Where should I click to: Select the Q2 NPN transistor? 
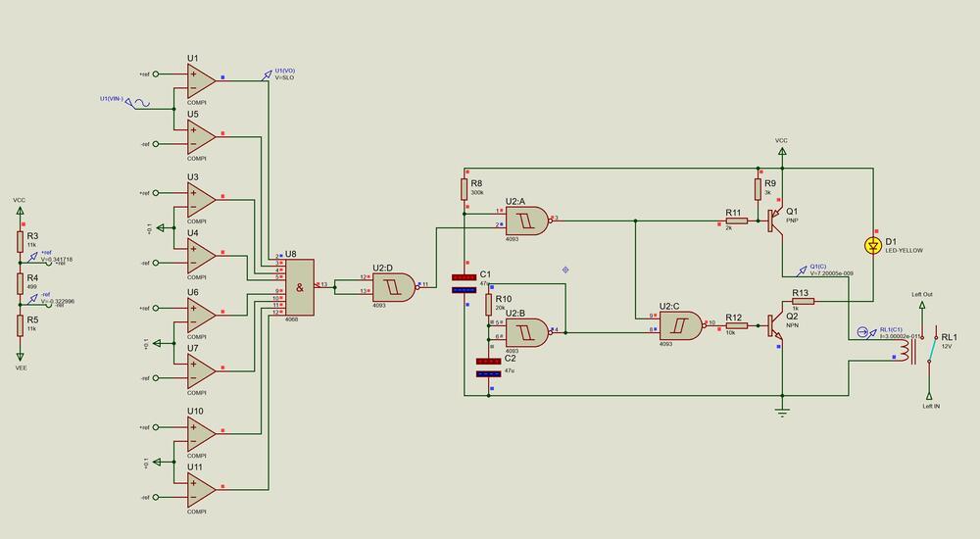coord(778,323)
